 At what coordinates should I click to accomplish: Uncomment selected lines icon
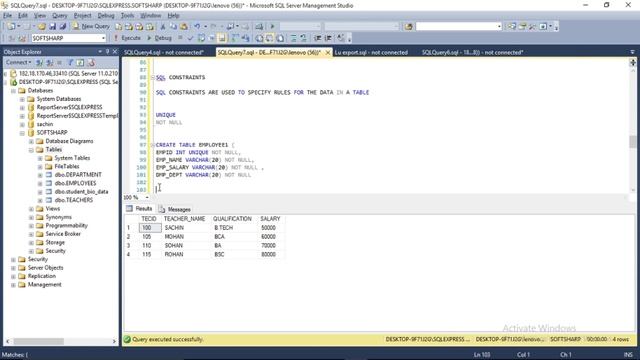(x=304, y=38)
